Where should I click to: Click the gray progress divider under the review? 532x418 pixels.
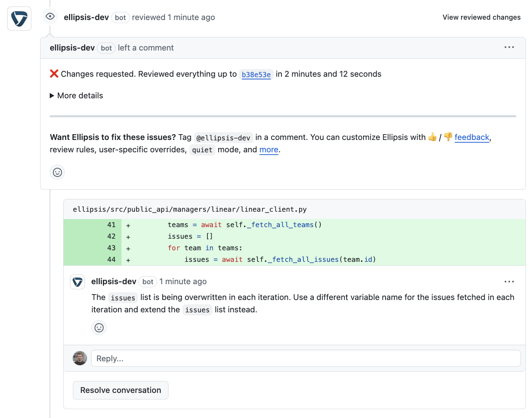283,117
